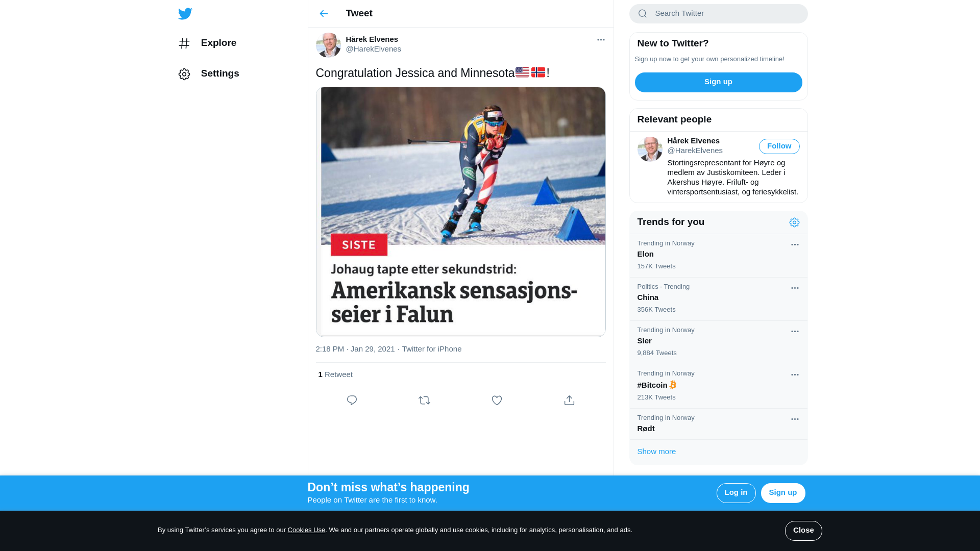Click the Twitter bird logo

coord(185,14)
